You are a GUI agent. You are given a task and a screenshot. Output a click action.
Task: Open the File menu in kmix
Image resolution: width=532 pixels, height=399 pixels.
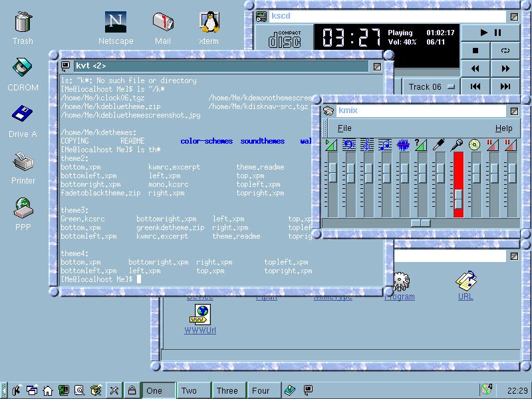tap(344, 128)
